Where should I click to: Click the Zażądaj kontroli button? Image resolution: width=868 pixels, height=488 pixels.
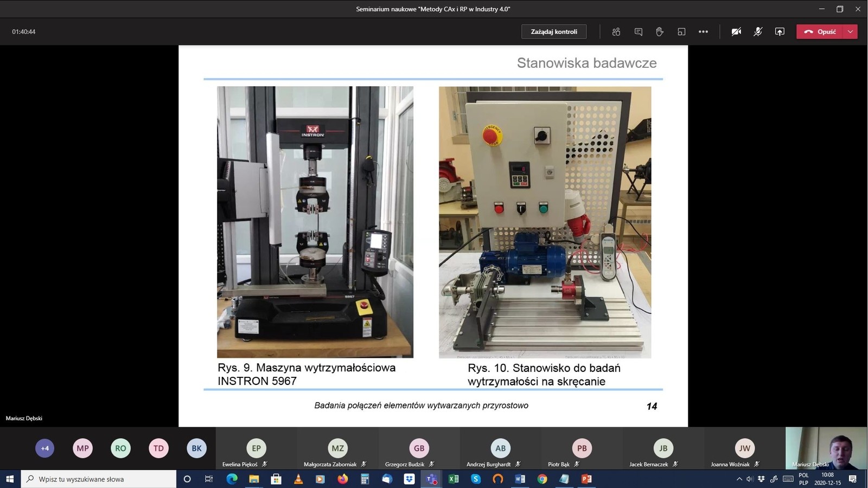554,32
